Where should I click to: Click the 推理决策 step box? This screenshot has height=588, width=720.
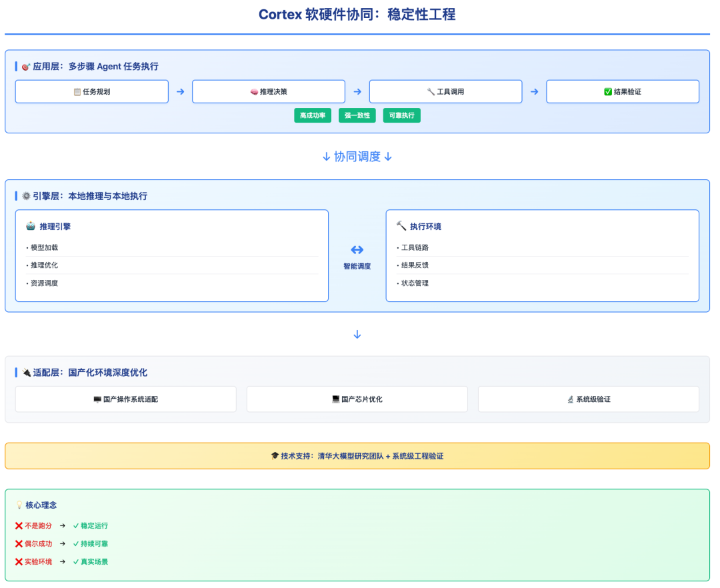[269, 92]
